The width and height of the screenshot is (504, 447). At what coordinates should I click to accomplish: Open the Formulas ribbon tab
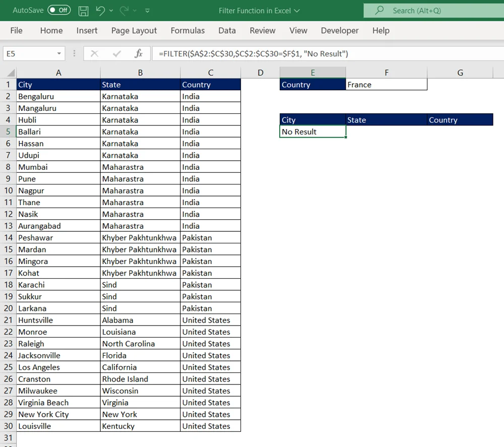pyautogui.click(x=187, y=31)
